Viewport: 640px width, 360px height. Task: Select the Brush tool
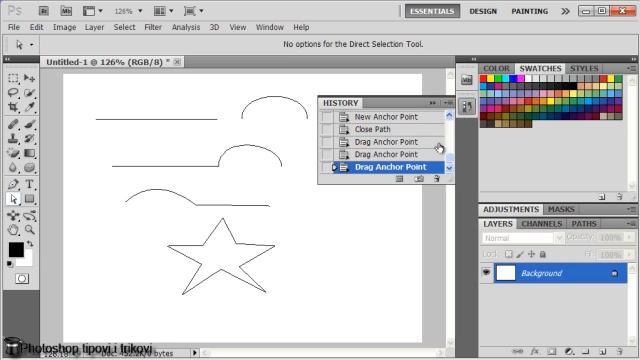point(29,124)
